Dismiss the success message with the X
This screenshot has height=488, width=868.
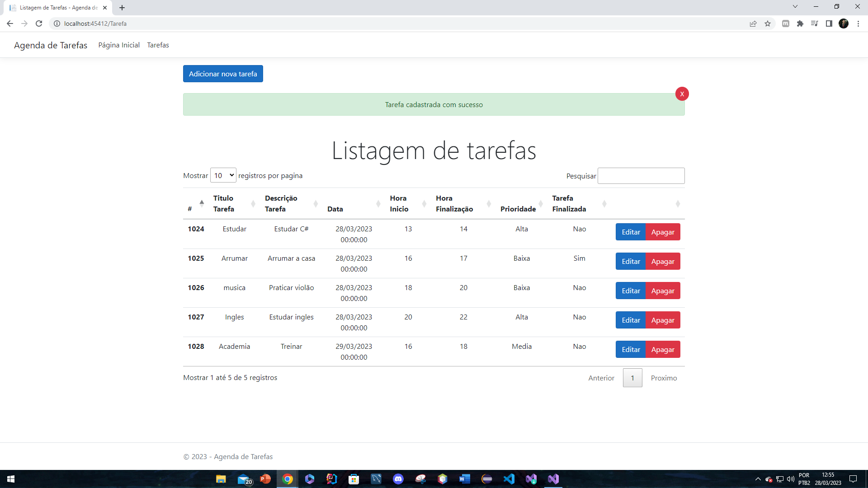pos(682,94)
